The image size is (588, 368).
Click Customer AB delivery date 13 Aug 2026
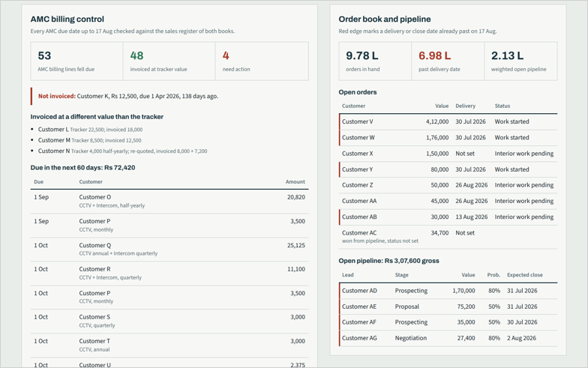point(471,217)
